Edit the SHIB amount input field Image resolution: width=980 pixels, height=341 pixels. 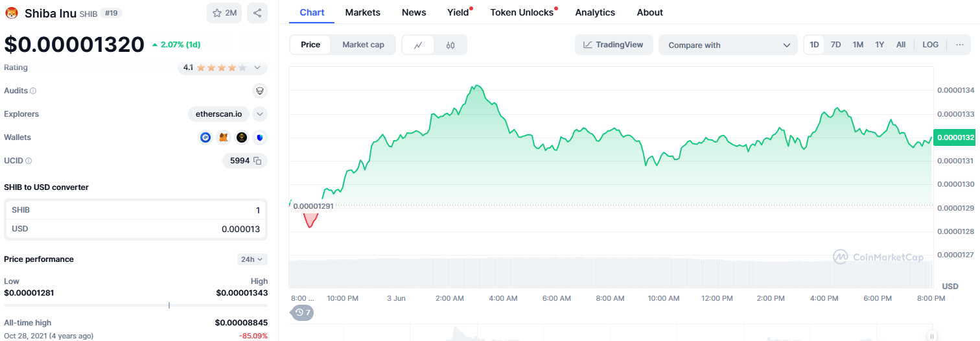135,210
